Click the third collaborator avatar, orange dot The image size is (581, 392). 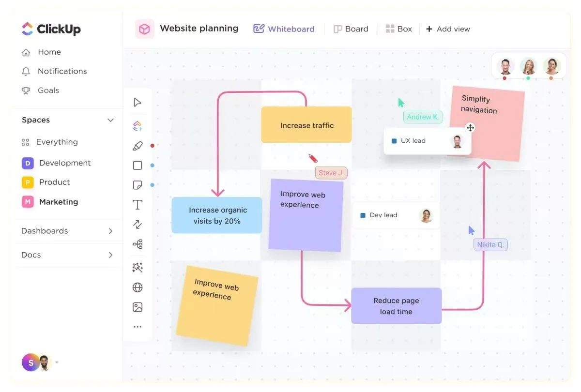tap(551, 66)
